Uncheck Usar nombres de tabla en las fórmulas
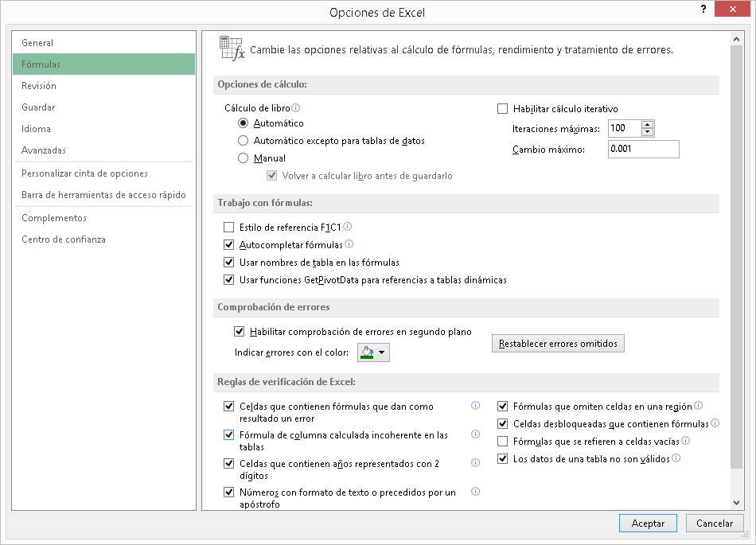The height and width of the screenshot is (545, 756). pos(228,262)
